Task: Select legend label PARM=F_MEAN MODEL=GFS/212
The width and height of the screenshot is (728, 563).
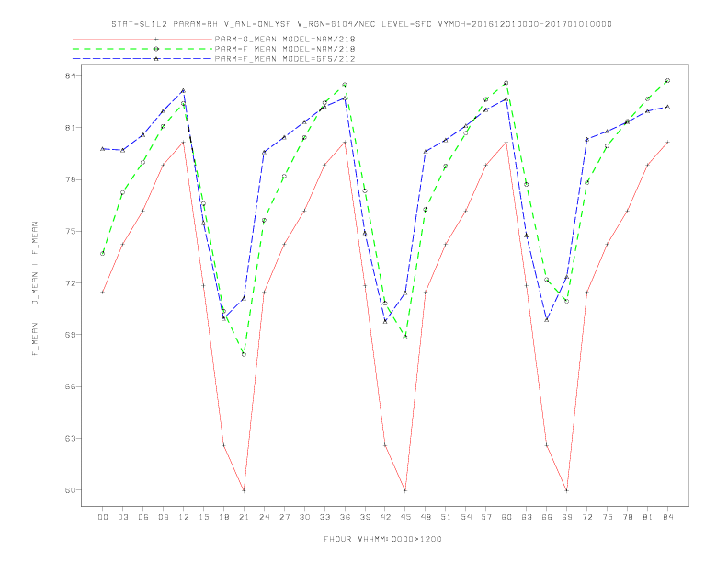Action: coord(285,59)
